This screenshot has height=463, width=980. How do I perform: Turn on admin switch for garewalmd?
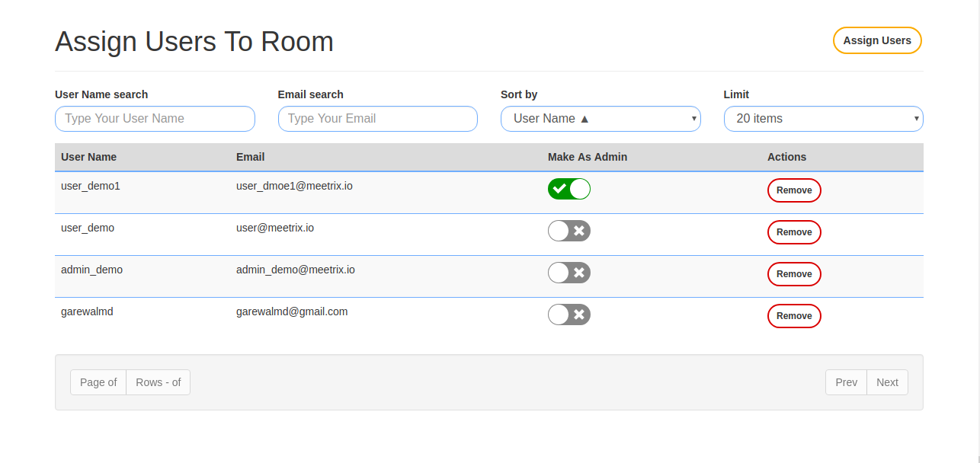568,315
